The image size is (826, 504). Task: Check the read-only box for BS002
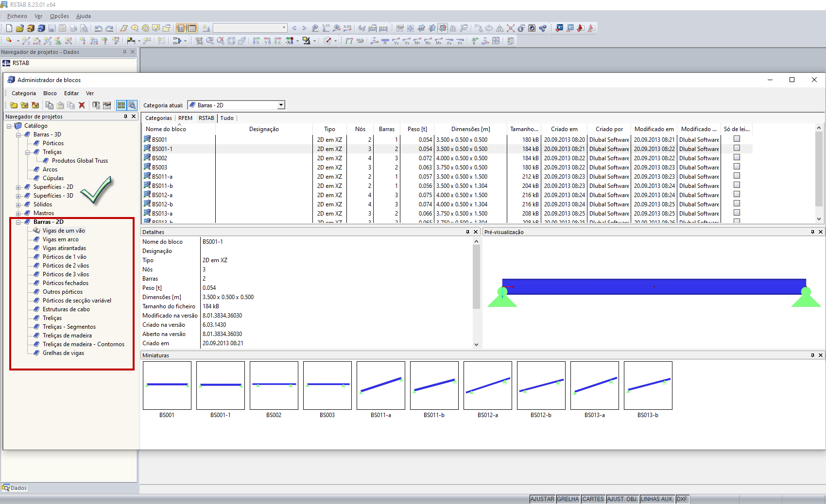737,157
